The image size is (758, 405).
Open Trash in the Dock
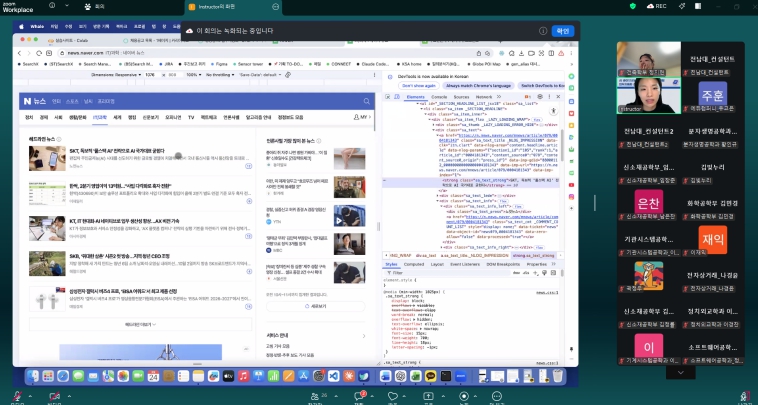point(557,376)
